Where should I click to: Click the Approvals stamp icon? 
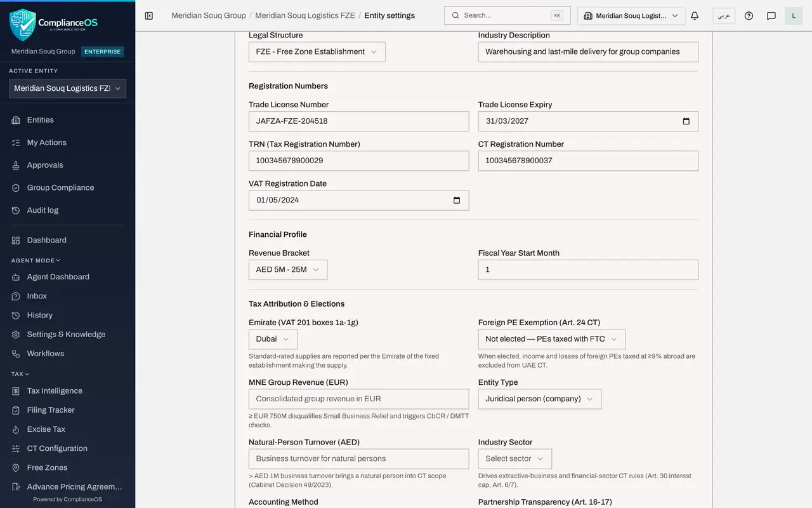[16, 165]
